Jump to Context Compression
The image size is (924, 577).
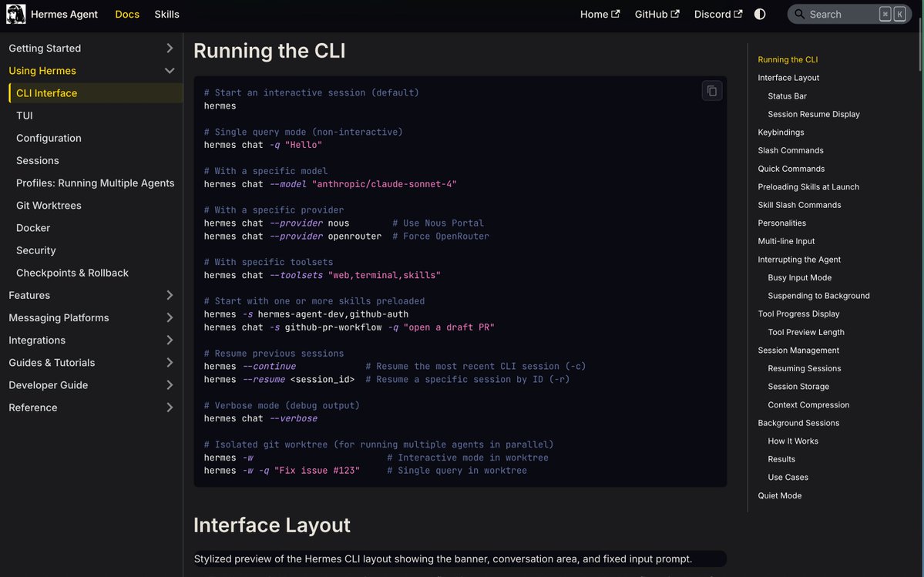(x=808, y=405)
